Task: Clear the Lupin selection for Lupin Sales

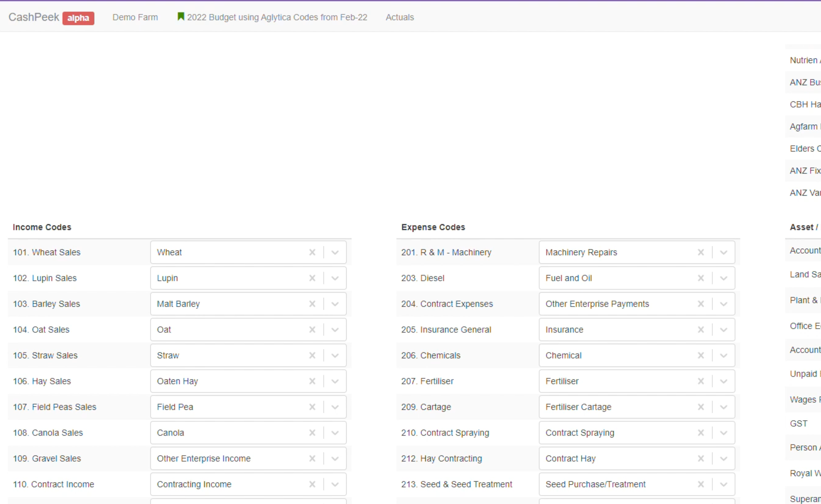Action: pyautogui.click(x=312, y=278)
